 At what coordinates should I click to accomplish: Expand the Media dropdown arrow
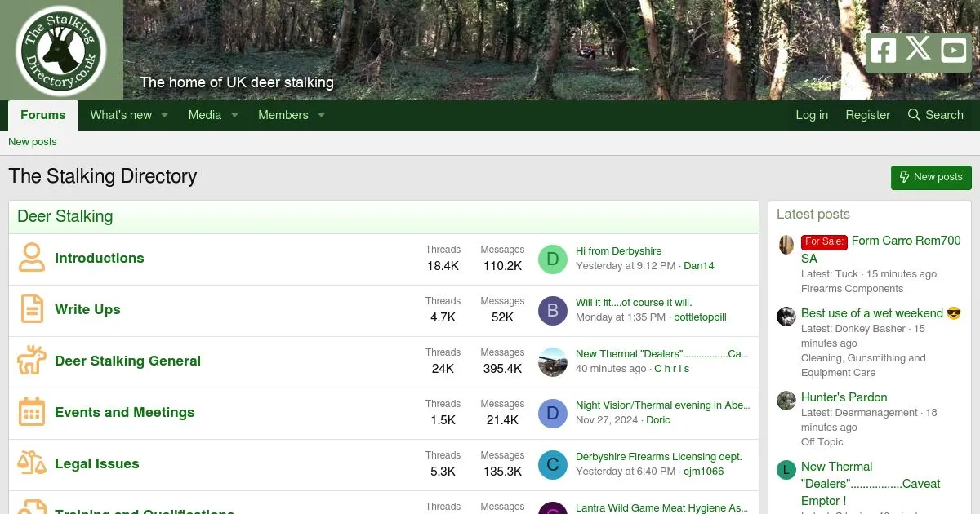tap(234, 116)
